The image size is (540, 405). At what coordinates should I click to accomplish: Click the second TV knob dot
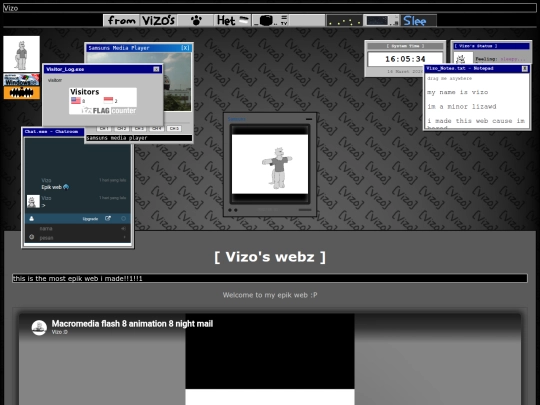[236, 210]
